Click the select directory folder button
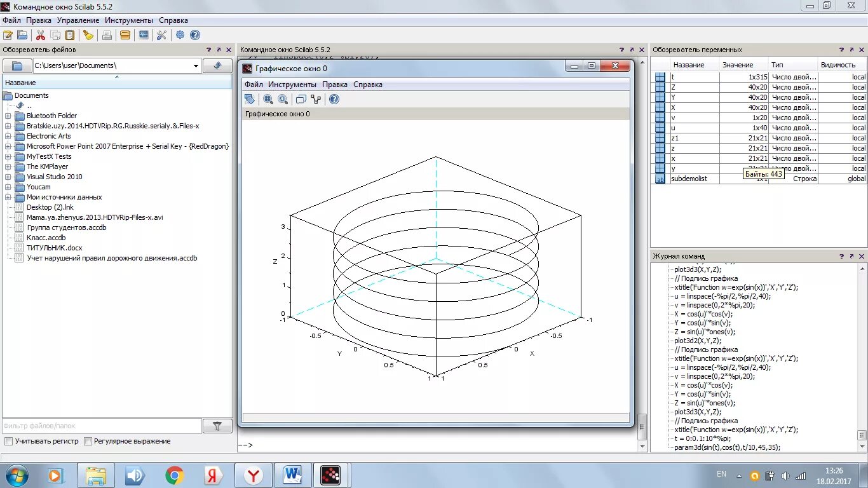The image size is (868, 488). pyautogui.click(x=17, y=65)
